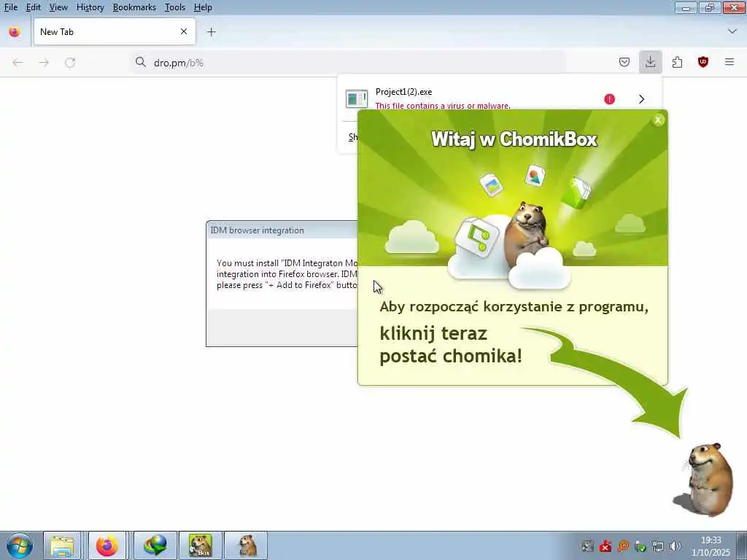The width and height of the screenshot is (747, 560).
Task: Click the Firefox View icon
Action: (15, 32)
